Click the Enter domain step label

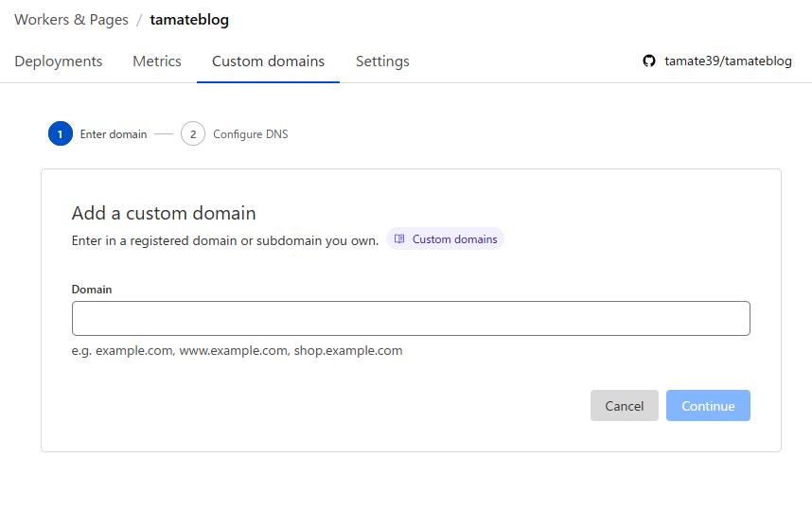pos(114,134)
